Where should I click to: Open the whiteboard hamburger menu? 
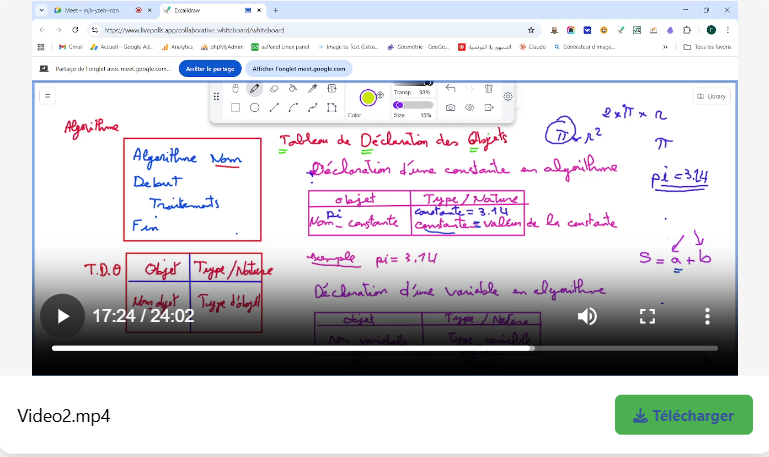47,96
